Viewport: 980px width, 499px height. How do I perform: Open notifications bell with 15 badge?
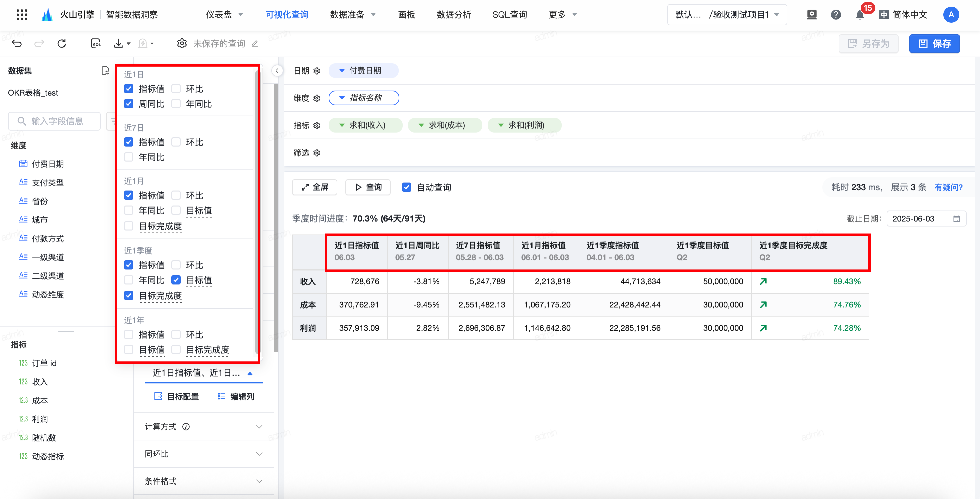pyautogui.click(x=860, y=15)
